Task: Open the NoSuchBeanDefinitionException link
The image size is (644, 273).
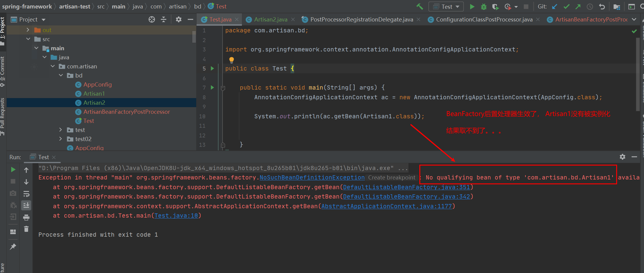Action: click(312, 178)
